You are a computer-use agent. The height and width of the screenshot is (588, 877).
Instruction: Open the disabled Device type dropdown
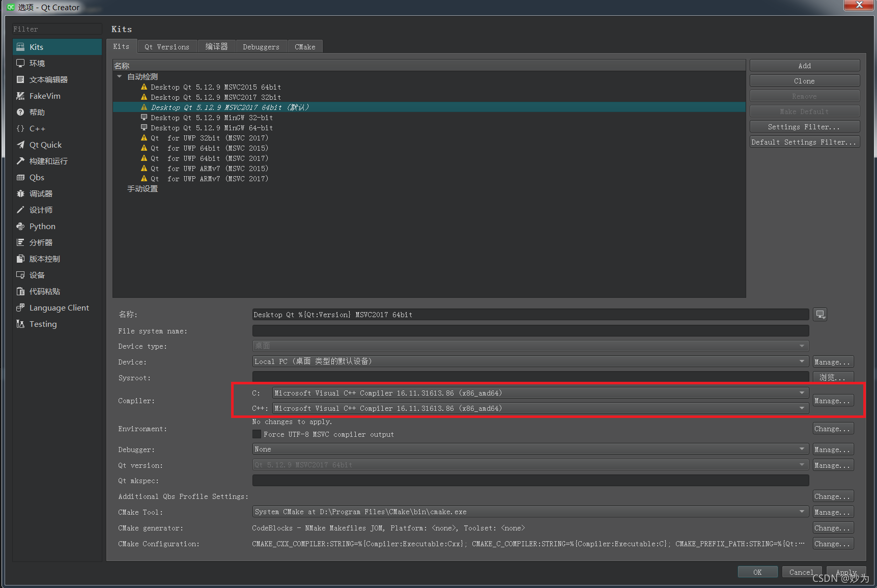click(530, 346)
